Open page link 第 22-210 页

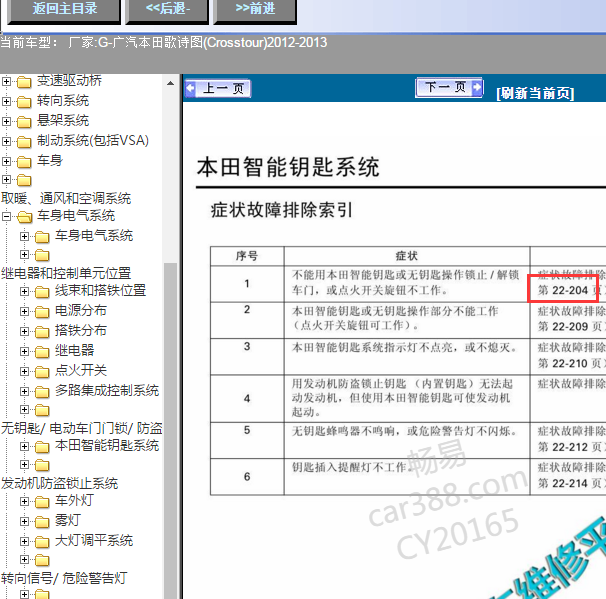[x=570, y=363]
